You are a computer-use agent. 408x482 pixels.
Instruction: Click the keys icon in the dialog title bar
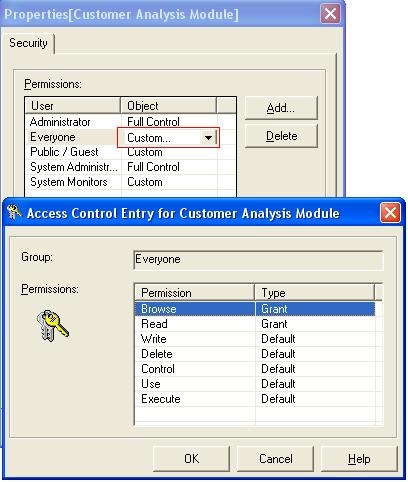(14, 212)
